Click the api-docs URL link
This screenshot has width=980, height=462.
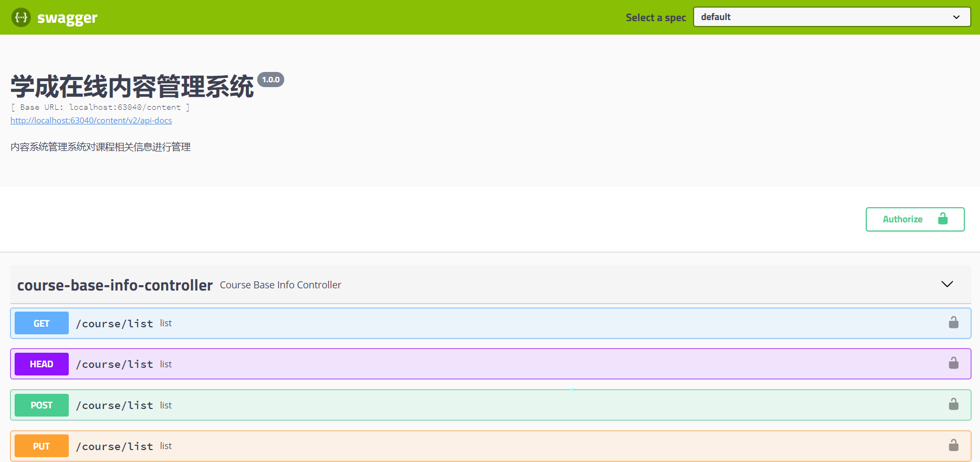tap(91, 120)
